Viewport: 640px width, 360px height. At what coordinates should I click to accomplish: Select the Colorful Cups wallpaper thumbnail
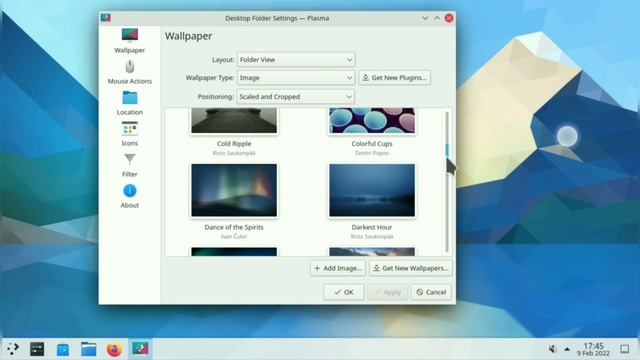[372, 120]
